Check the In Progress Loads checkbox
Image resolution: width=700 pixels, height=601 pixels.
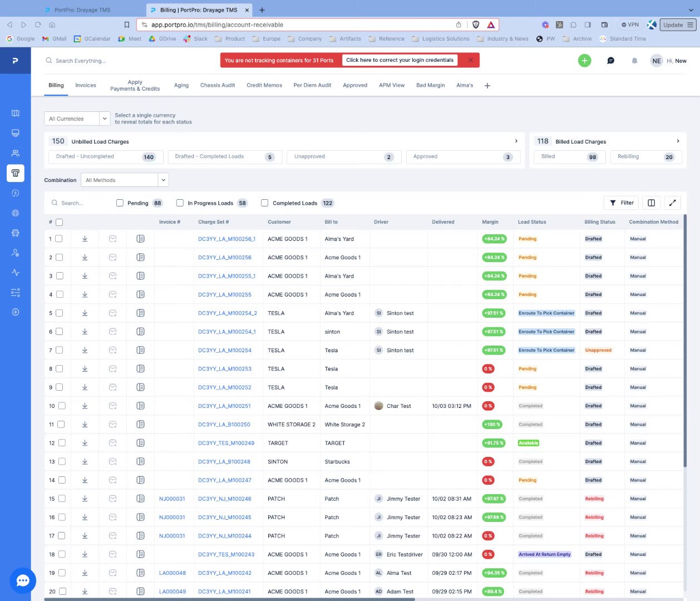tap(180, 203)
